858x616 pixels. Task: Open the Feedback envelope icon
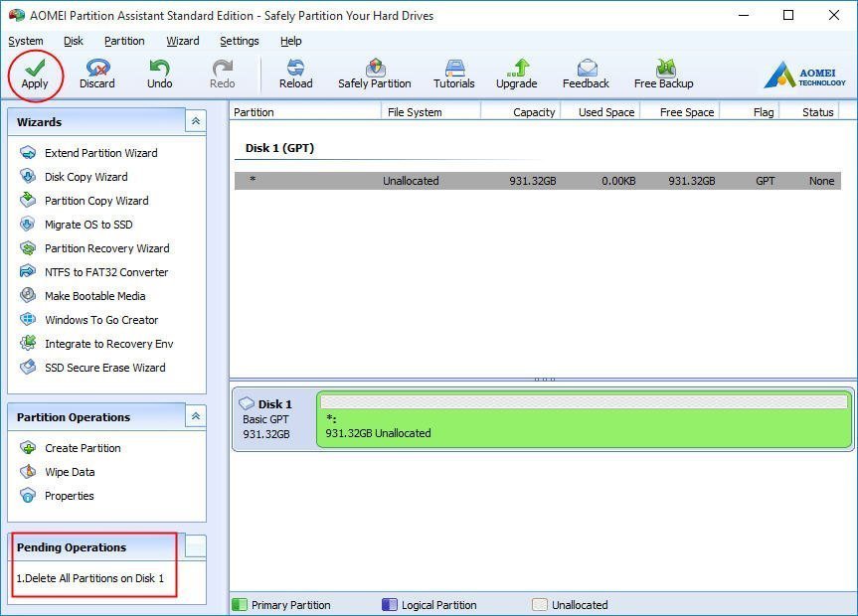(x=586, y=75)
